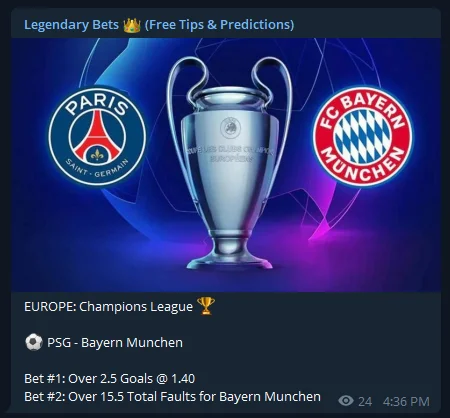Click the soccer ball emoji before PSG

point(34,343)
